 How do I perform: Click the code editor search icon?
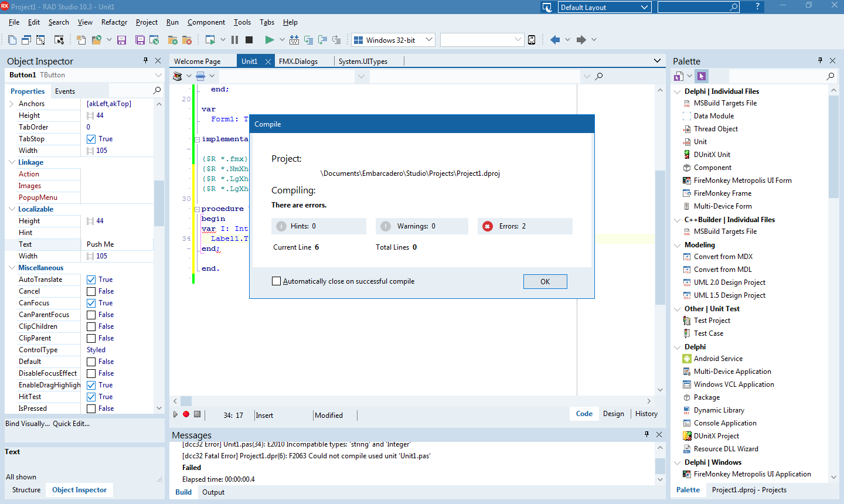click(x=598, y=76)
